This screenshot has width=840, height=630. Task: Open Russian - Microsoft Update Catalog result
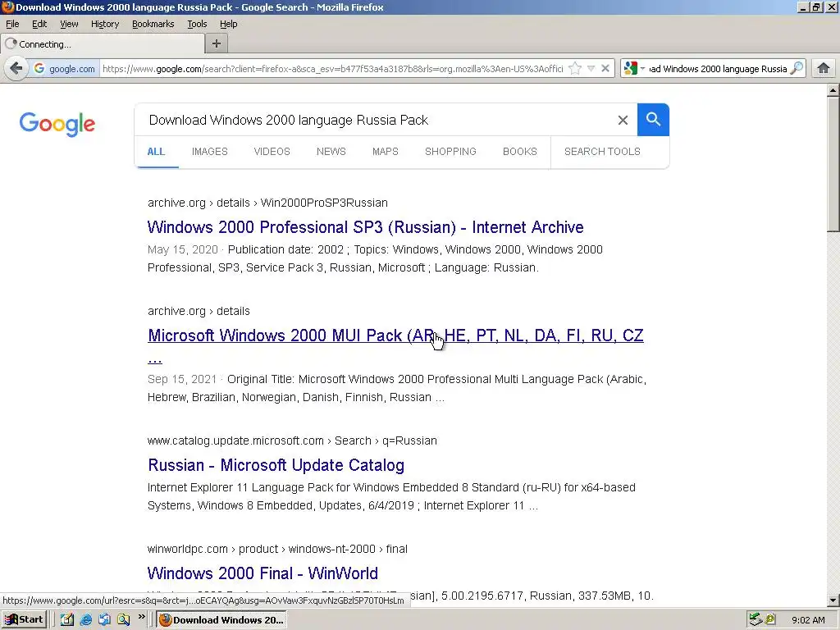(276, 465)
